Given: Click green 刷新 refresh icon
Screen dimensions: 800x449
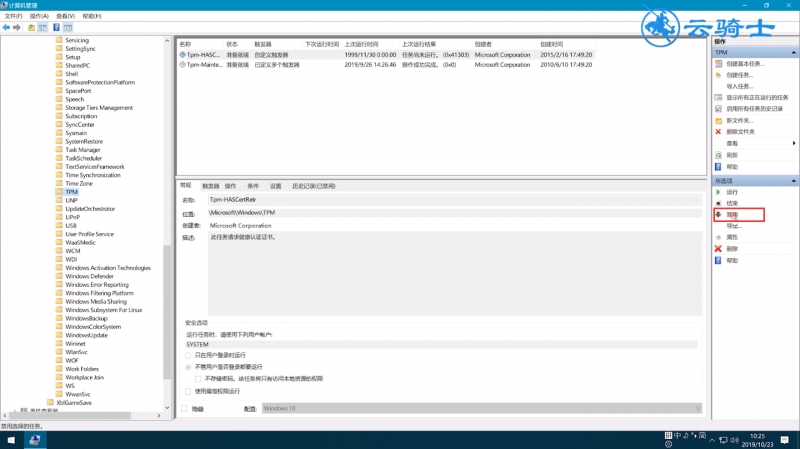Looking at the screenshot, I should [x=718, y=155].
